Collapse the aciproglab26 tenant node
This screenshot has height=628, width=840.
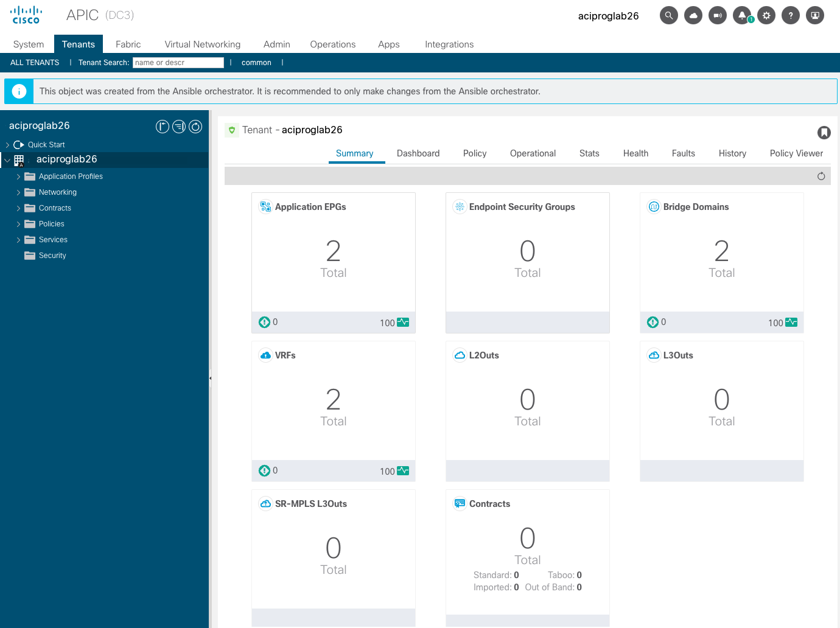click(x=7, y=160)
